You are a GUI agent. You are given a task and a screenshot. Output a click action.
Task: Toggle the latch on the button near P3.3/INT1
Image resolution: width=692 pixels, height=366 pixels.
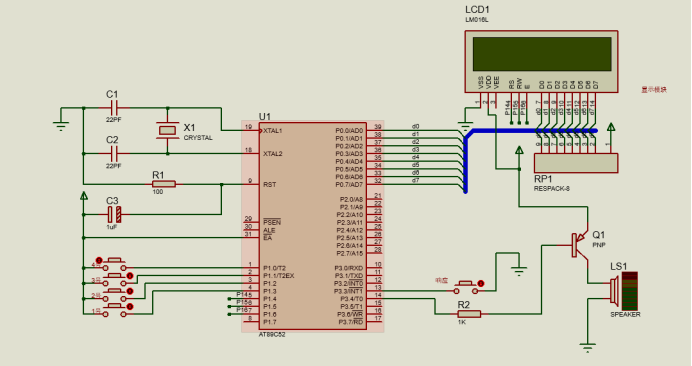(481, 283)
